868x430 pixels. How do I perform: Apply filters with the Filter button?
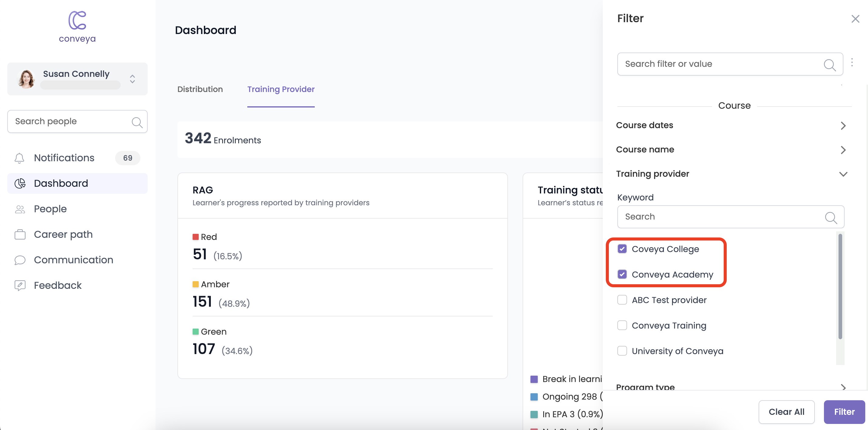[x=844, y=412]
